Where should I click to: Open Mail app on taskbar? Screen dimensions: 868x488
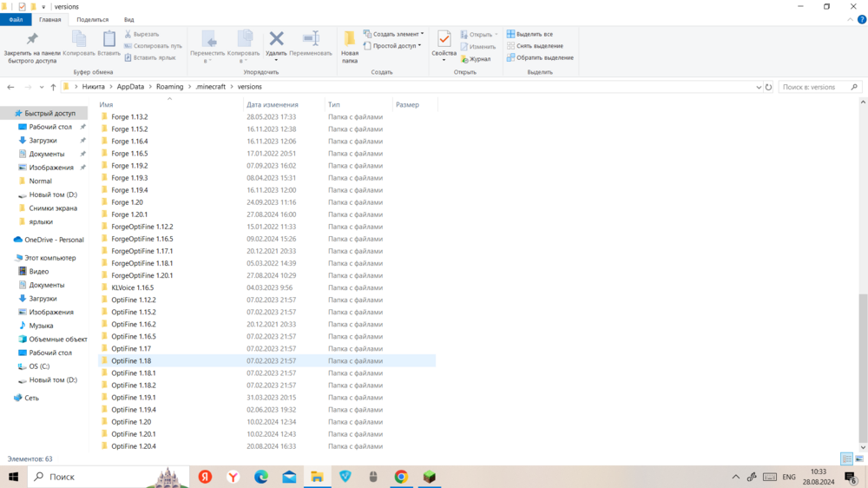click(289, 477)
